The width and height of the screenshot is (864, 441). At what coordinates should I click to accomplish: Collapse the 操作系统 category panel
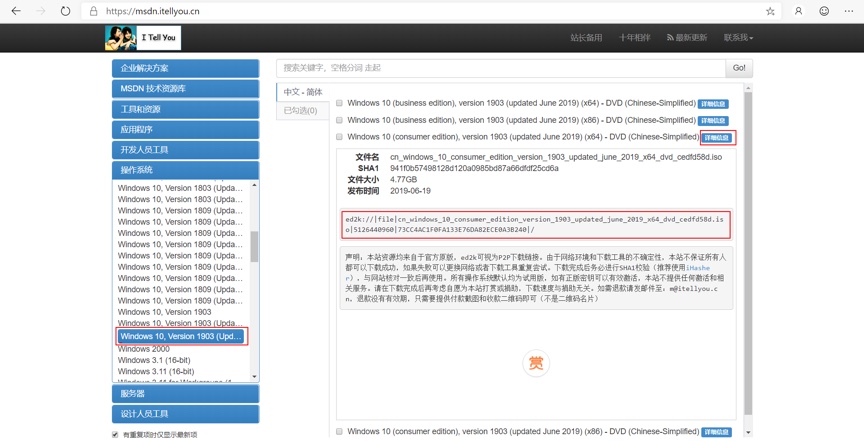click(x=185, y=170)
